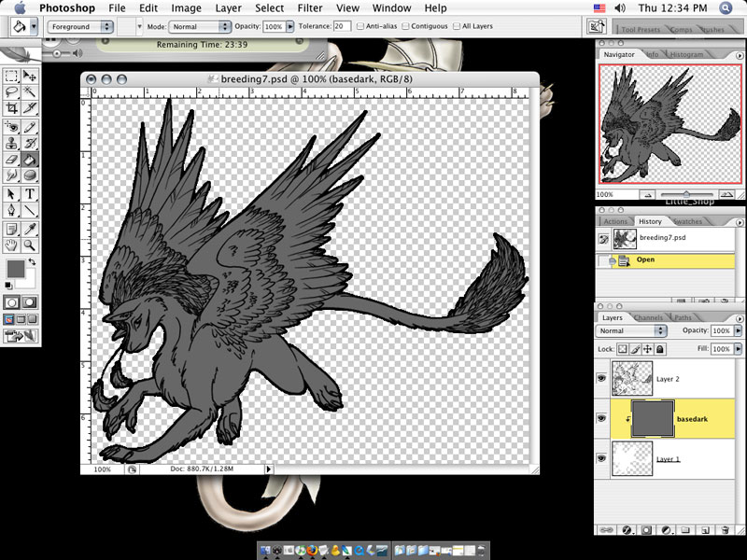The height and width of the screenshot is (560, 747).
Task: Create a new layer using Layers panel icon
Action: [706, 529]
